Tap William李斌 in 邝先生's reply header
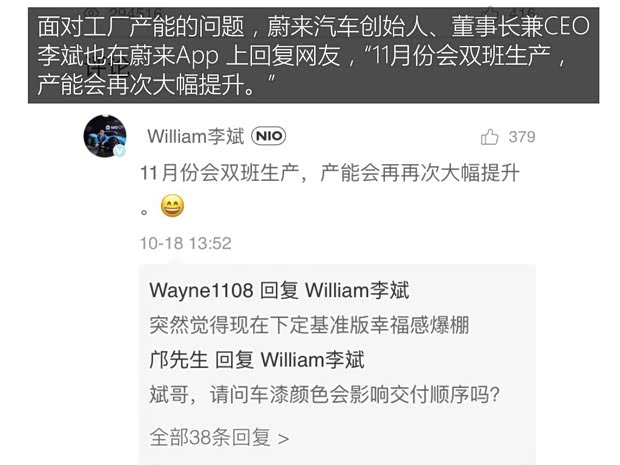This screenshot has width=620, height=465. coord(312,360)
